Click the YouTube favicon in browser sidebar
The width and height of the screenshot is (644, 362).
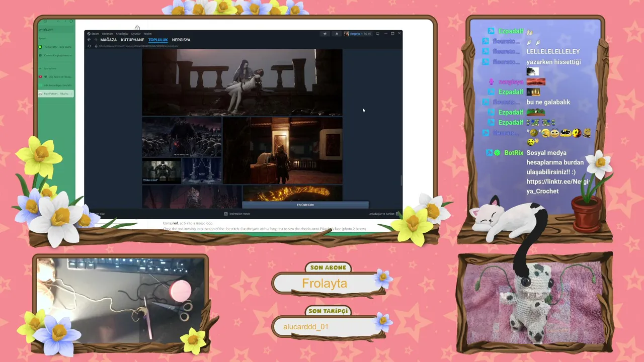point(40,76)
